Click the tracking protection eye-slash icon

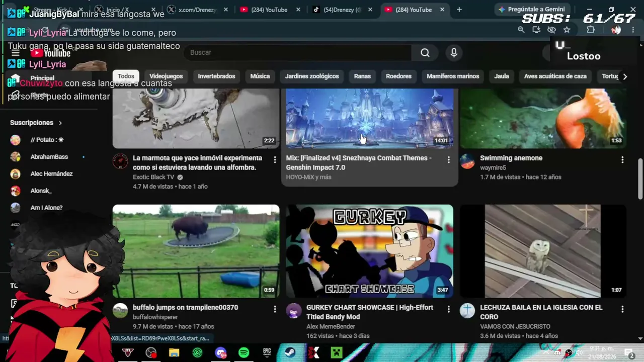[x=551, y=30]
